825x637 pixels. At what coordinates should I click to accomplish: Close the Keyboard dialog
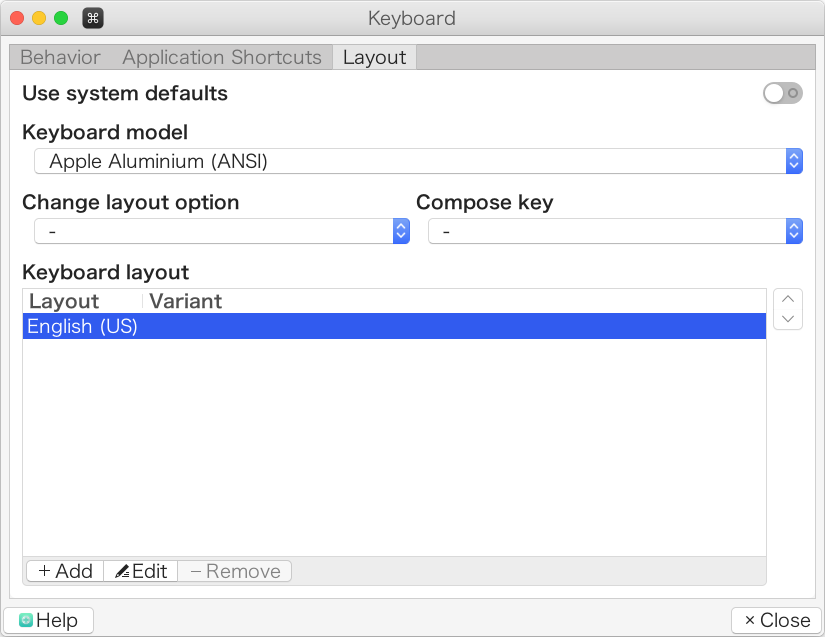coord(777,620)
